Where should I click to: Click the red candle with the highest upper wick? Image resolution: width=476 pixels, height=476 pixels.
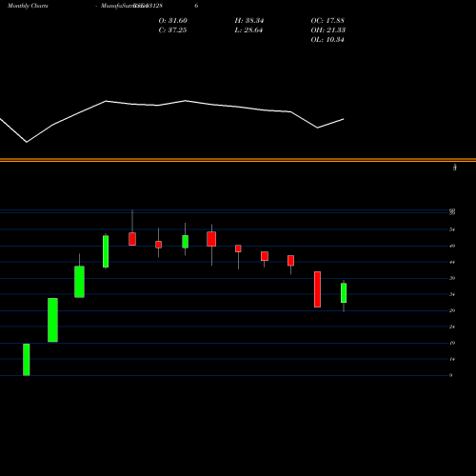coord(132,239)
